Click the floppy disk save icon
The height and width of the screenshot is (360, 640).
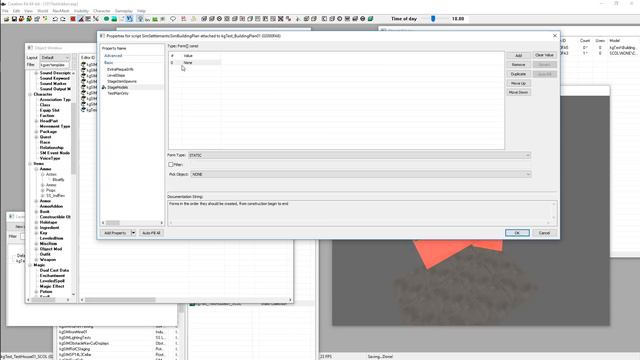tap(14, 19)
